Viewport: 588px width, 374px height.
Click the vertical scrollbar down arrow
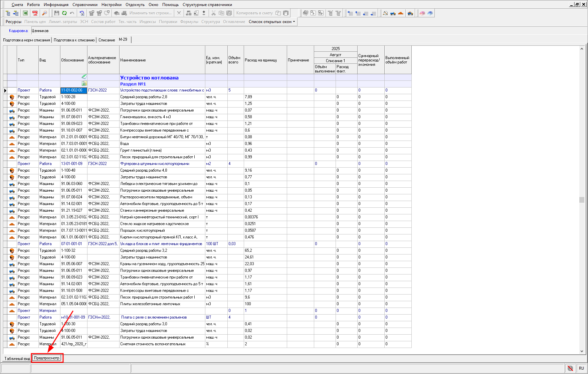pyautogui.click(x=582, y=351)
